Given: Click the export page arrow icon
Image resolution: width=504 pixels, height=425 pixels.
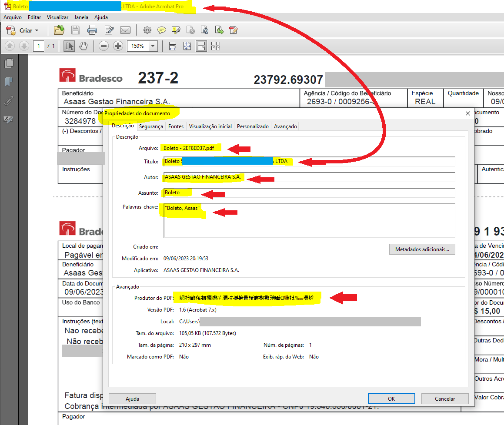Looking at the screenshot, I should (x=219, y=30).
